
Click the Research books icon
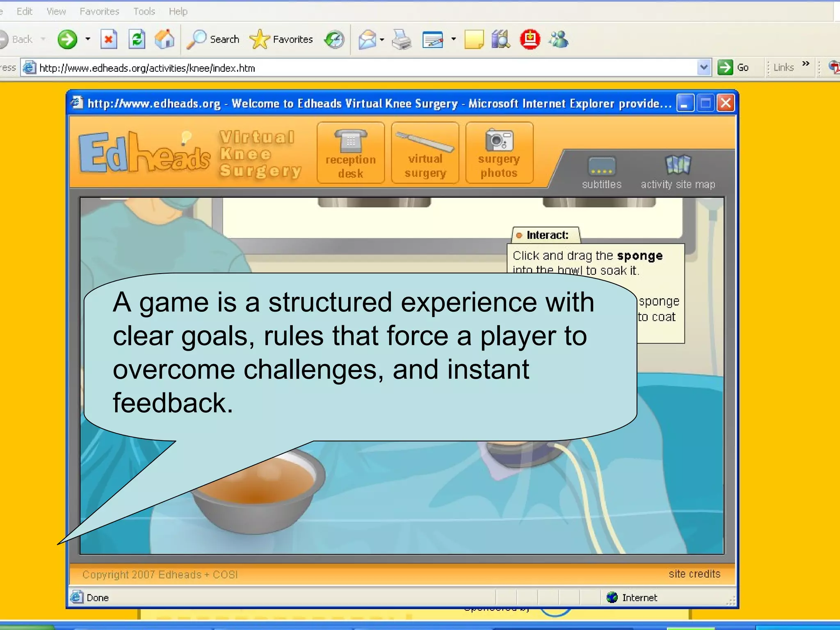point(501,40)
